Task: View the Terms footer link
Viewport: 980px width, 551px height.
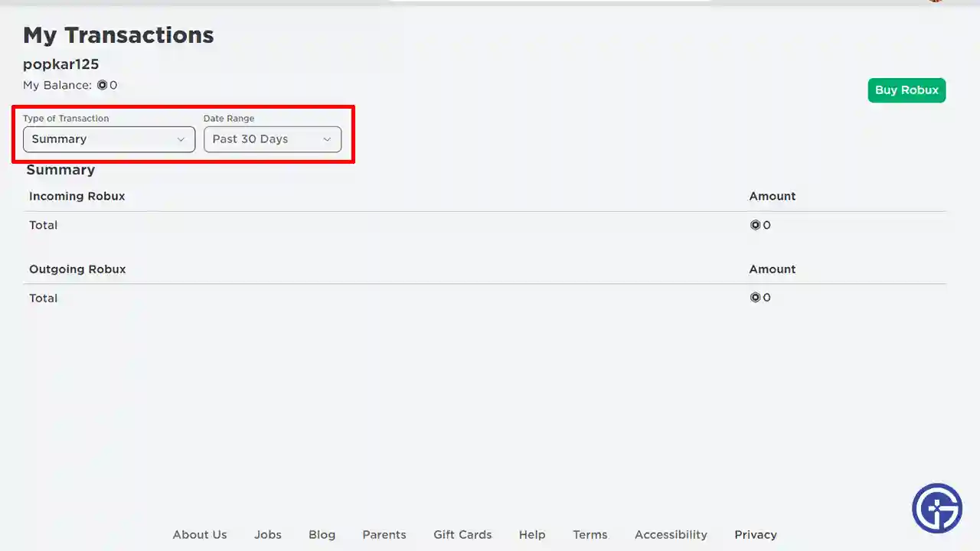Action: point(590,535)
